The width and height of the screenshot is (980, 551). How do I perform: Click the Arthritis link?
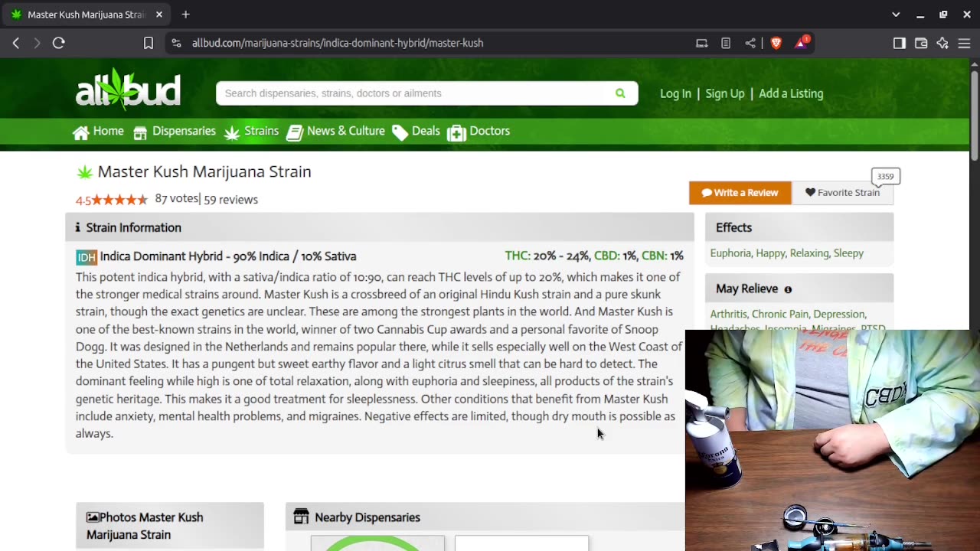coord(728,314)
